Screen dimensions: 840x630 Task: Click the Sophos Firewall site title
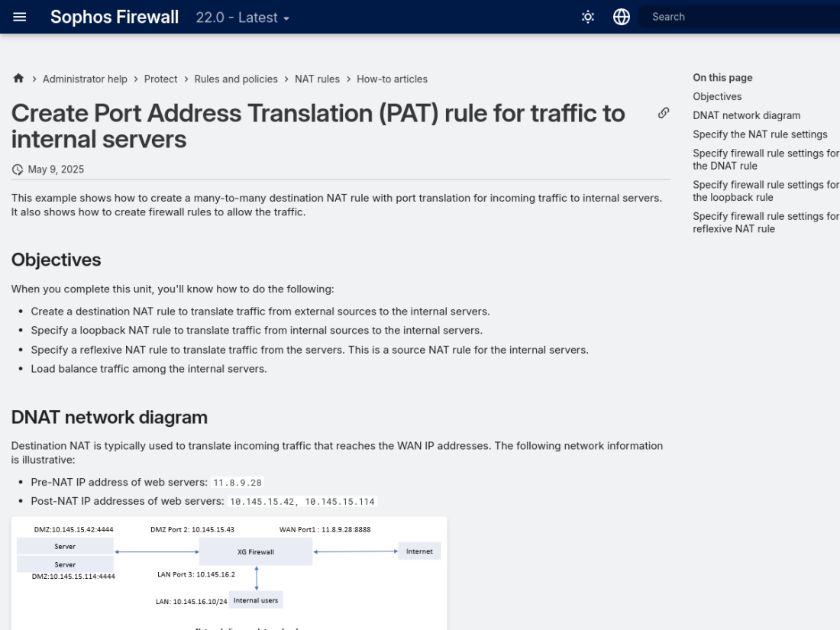(x=114, y=17)
